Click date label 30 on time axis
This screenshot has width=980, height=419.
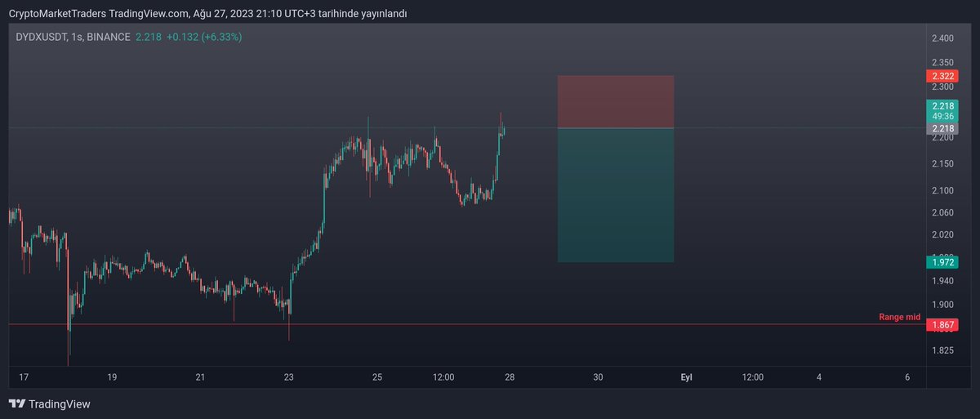pyautogui.click(x=598, y=377)
